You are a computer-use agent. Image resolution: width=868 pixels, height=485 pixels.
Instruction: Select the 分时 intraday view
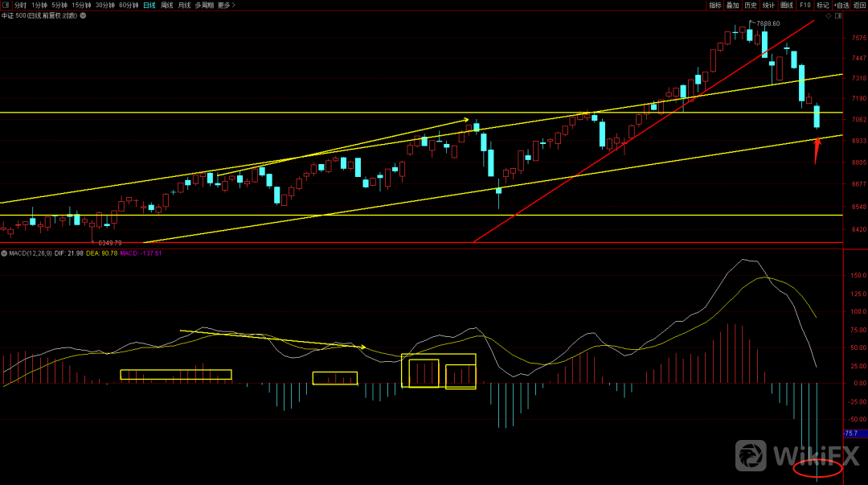tap(20, 5)
